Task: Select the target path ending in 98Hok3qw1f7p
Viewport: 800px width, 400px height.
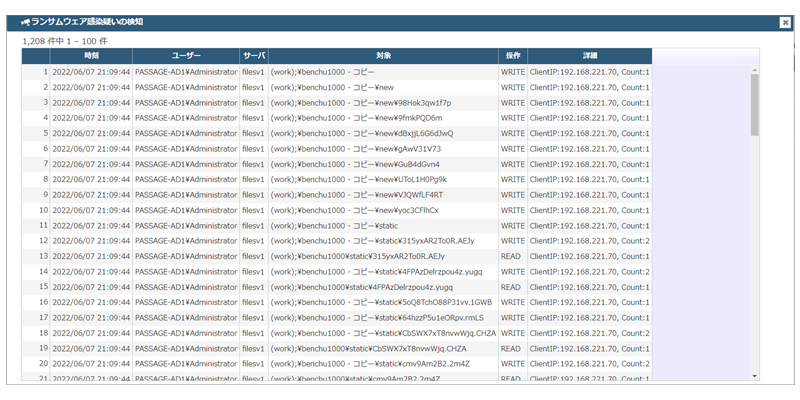Action: pyautogui.click(x=361, y=103)
